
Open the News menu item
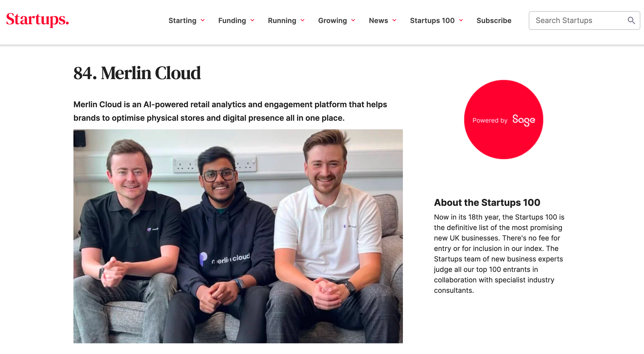click(378, 21)
